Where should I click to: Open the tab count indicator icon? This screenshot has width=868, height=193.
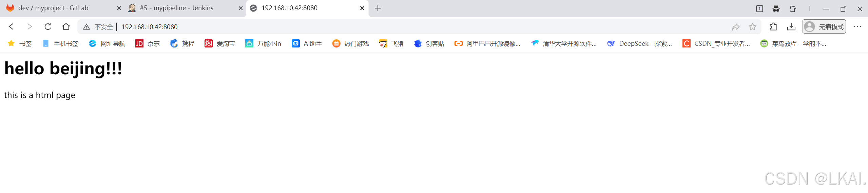[759, 9]
